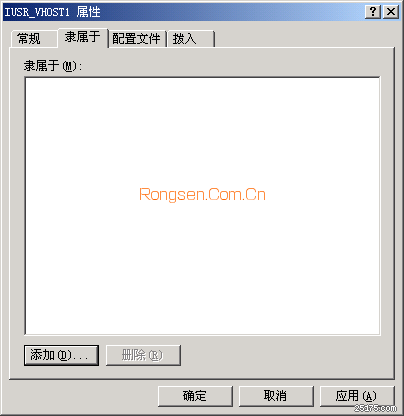Screen dimensions: 404x416
Task: Cancel the dialog with 取消
Action: [276, 396]
